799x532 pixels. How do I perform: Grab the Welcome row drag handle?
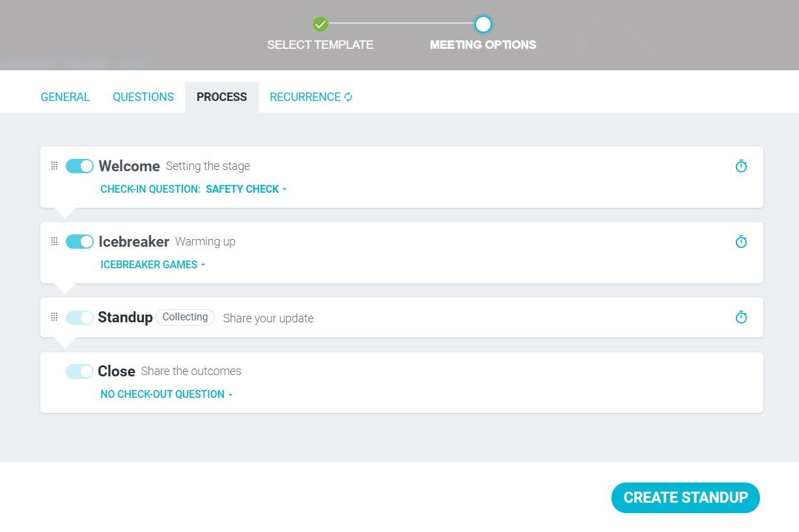(x=54, y=166)
